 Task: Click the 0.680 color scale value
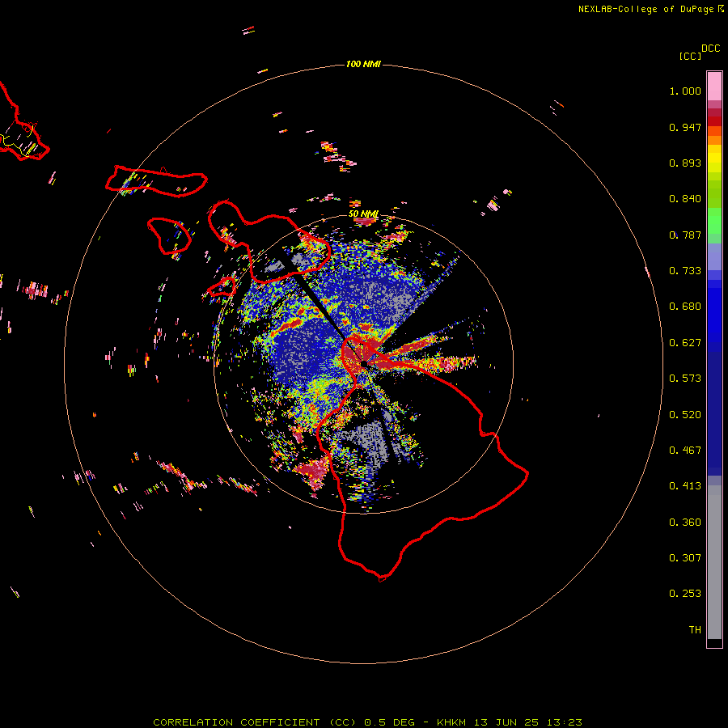[685, 307]
